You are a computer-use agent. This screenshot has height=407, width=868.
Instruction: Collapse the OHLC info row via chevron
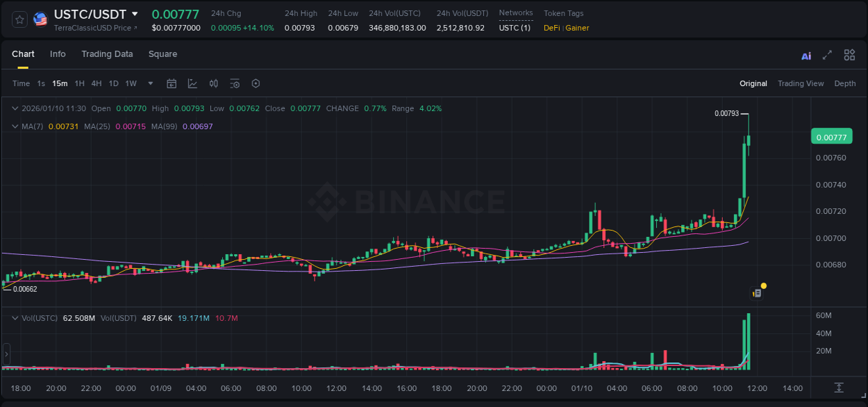pos(14,108)
